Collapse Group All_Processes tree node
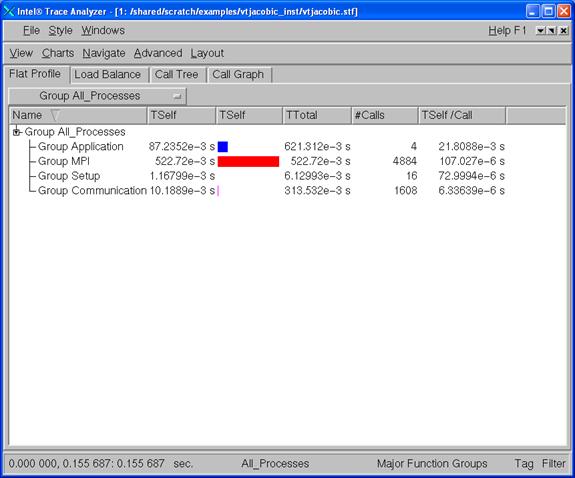575x478 pixels. pos(17,132)
